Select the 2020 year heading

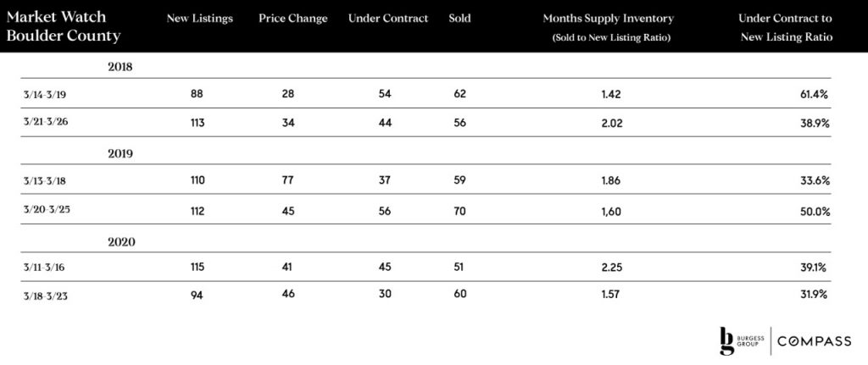tap(122, 241)
